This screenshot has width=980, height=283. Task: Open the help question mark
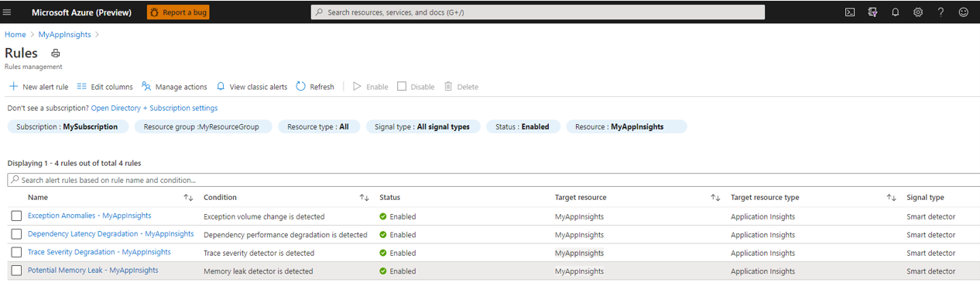[x=941, y=12]
